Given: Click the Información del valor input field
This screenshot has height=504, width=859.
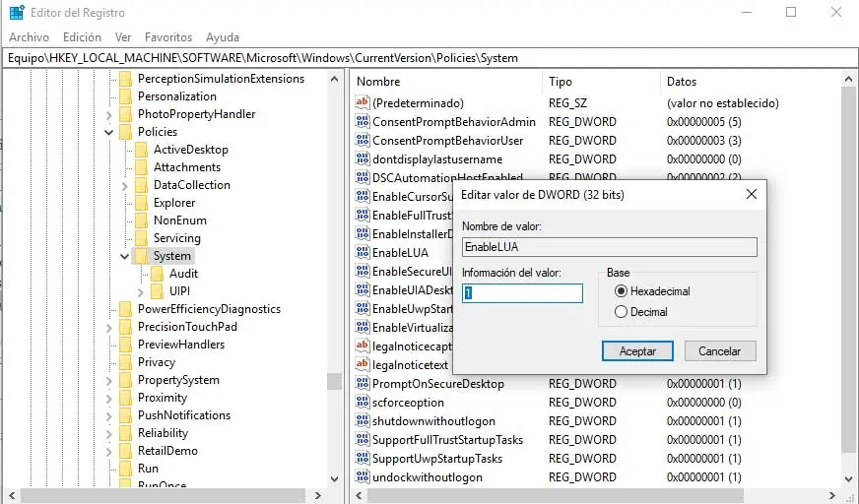Looking at the screenshot, I should pyautogui.click(x=523, y=293).
